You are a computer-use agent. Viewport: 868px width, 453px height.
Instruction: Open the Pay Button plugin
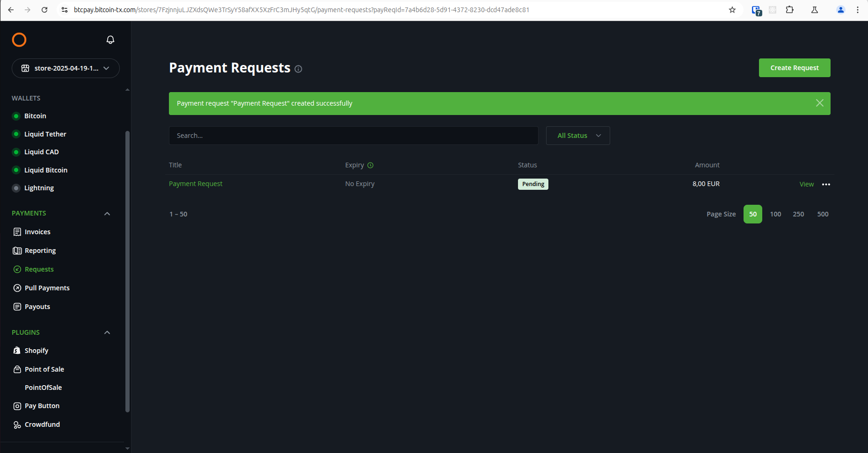click(42, 406)
